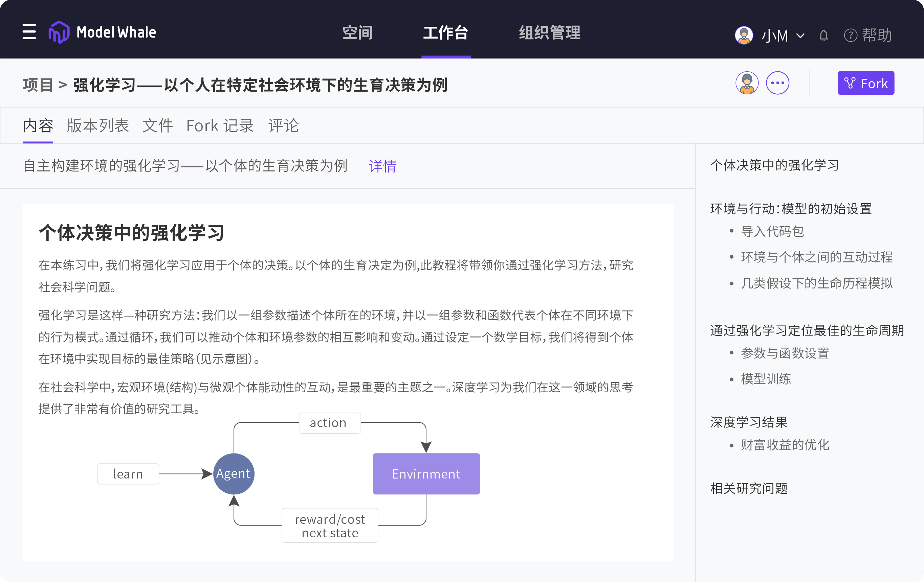924x582 pixels.
Task: Click the learn label in the diagram
Action: coord(128,474)
